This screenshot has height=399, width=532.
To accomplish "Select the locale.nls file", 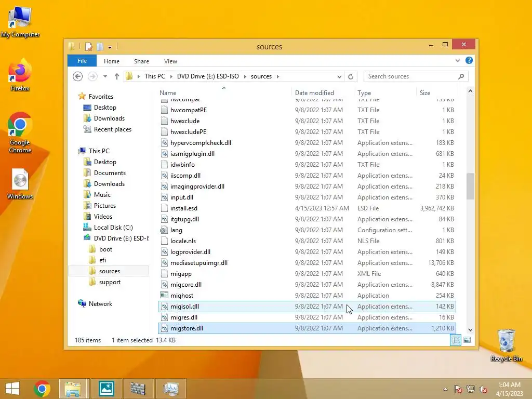I will tap(307, 241).
